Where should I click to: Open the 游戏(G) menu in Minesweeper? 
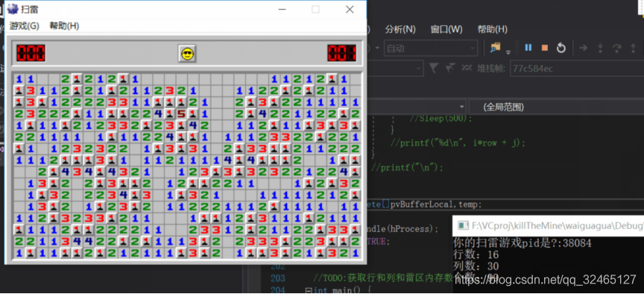tap(25, 26)
